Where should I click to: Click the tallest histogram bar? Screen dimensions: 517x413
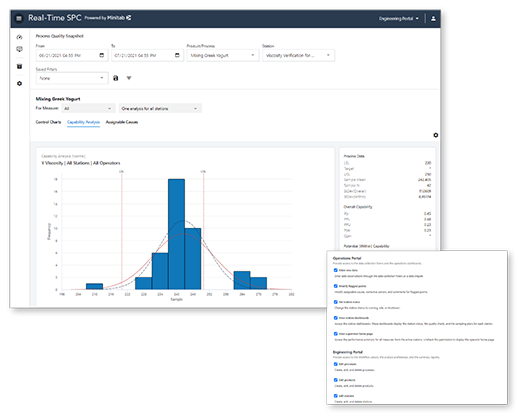(x=176, y=234)
